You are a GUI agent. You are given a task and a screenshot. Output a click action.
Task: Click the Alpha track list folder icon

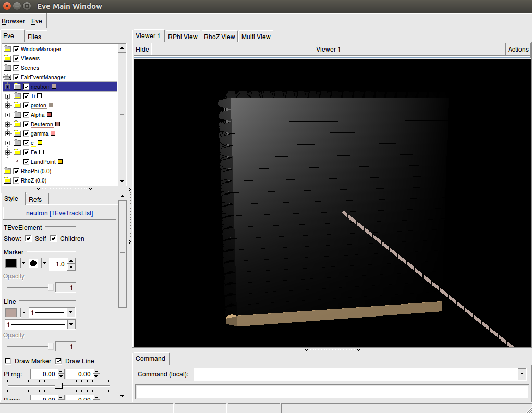pos(17,115)
